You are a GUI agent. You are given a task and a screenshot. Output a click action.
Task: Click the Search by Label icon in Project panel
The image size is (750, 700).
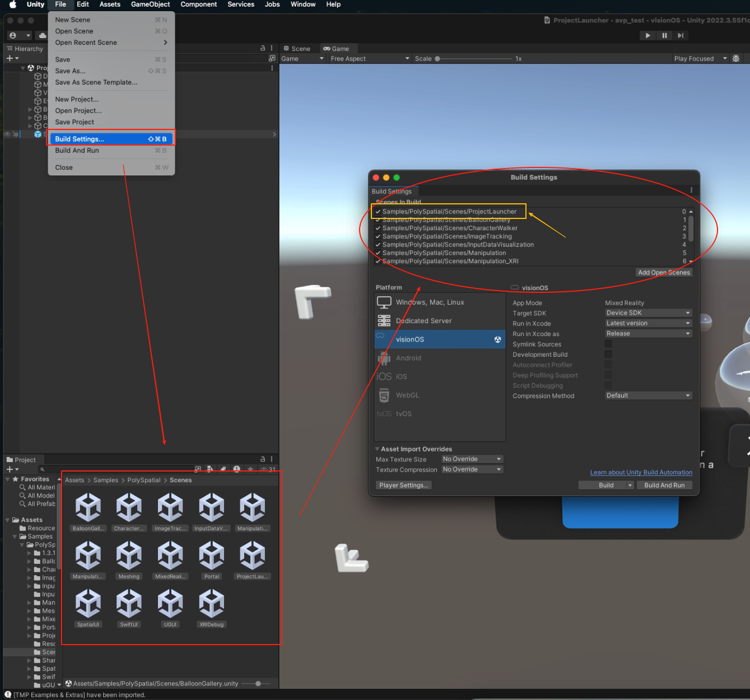[223, 469]
